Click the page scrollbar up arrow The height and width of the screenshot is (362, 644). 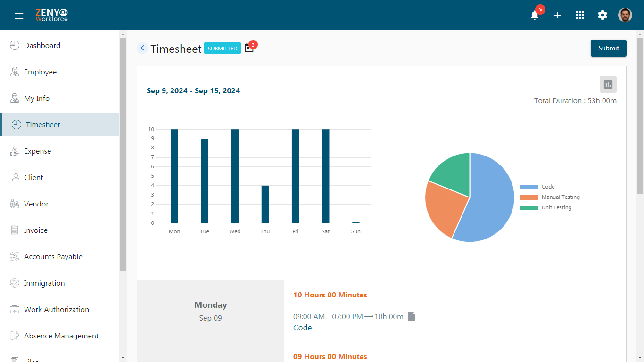tap(640, 34)
